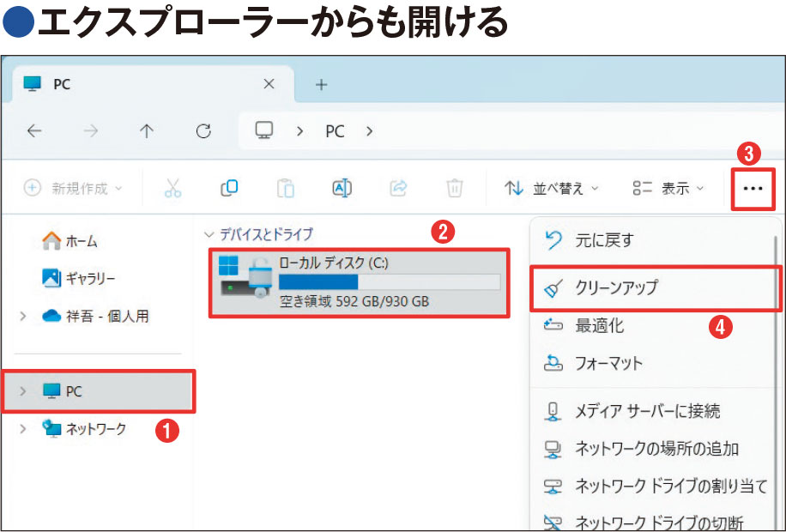Click the Copy icon on the toolbar
786x532 pixels.
(230, 189)
